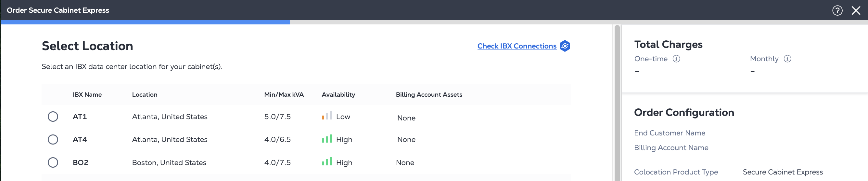Close the Order Secure Cabinet Express dialog
This screenshot has height=181, width=868.
pyautogui.click(x=856, y=10)
